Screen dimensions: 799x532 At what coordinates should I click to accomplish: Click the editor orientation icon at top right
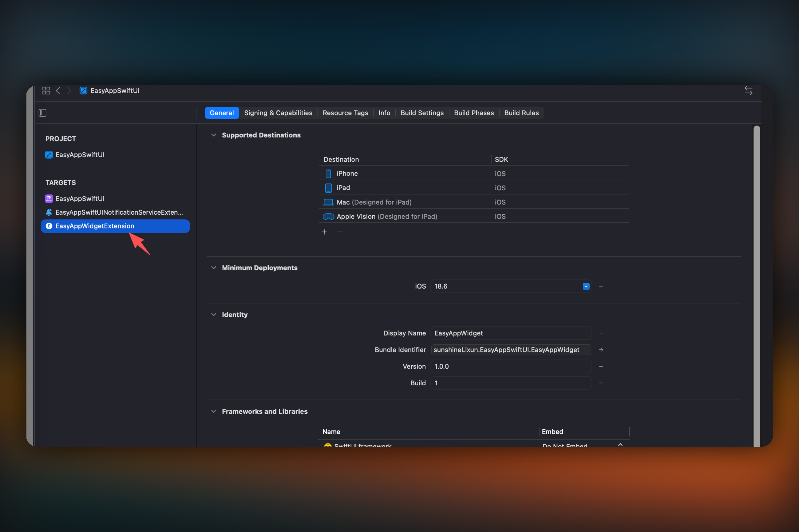pyautogui.click(x=748, y=91)
